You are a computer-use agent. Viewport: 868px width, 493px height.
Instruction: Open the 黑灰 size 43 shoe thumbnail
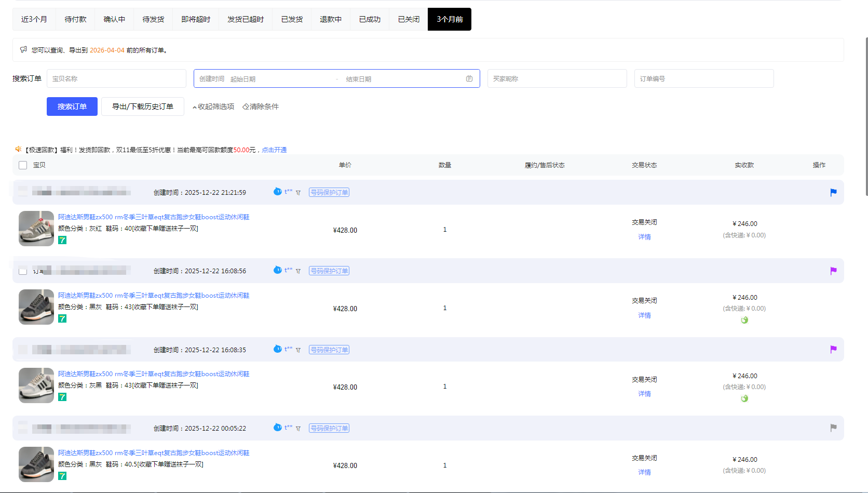36,307
